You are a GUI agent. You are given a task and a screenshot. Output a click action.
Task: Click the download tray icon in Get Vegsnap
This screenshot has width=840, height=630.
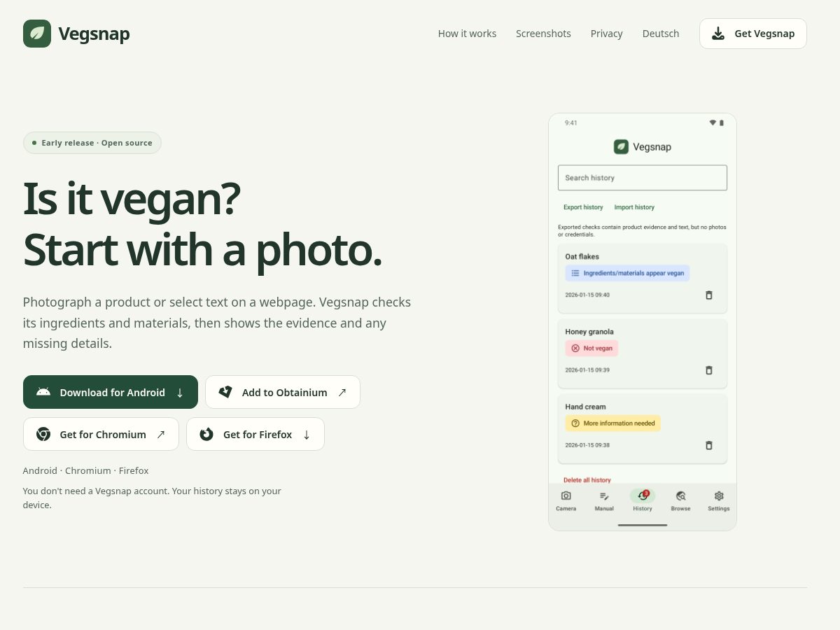point(718,34)
